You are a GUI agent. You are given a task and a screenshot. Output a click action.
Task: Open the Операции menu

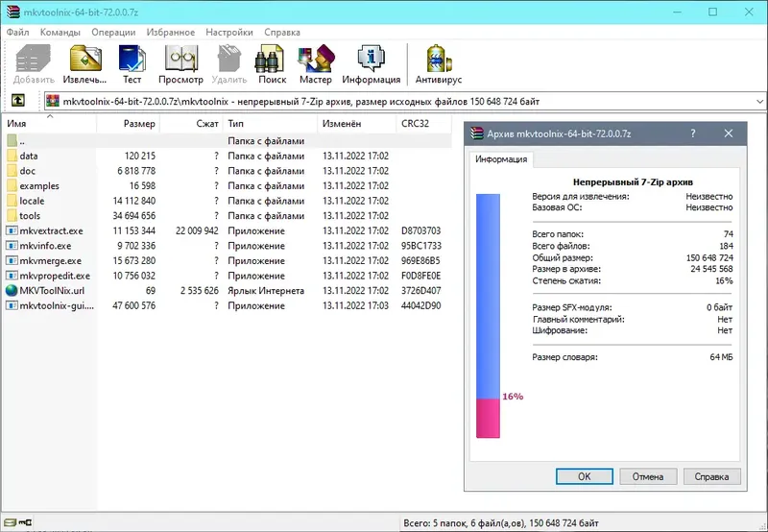coord(113,33)
